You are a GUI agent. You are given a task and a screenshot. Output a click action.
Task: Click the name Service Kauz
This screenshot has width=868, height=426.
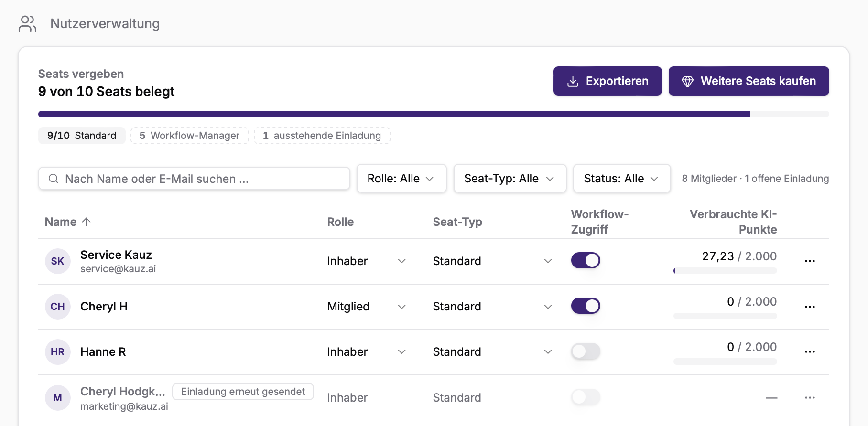point(116,255)
